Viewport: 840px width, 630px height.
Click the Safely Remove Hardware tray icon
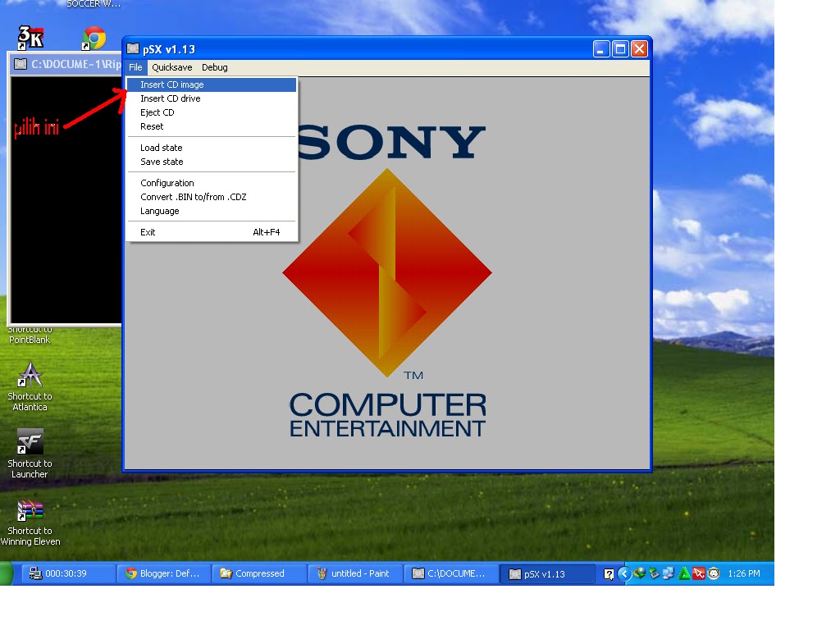pyautogui.click(x=654, y=573)
